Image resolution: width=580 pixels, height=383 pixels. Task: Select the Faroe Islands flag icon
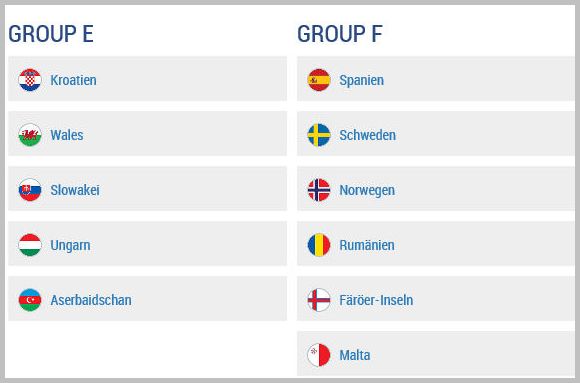click(319, 300)
